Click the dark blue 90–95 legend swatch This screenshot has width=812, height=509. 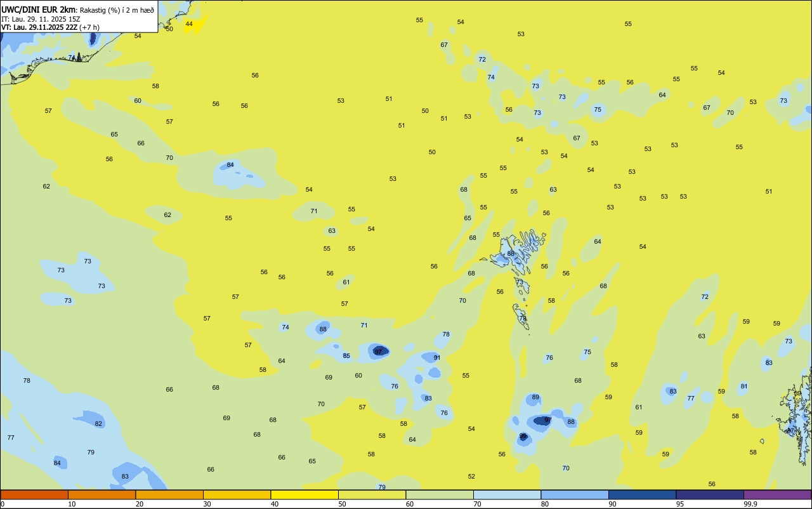pyautogui.click(x=642, y=494)
